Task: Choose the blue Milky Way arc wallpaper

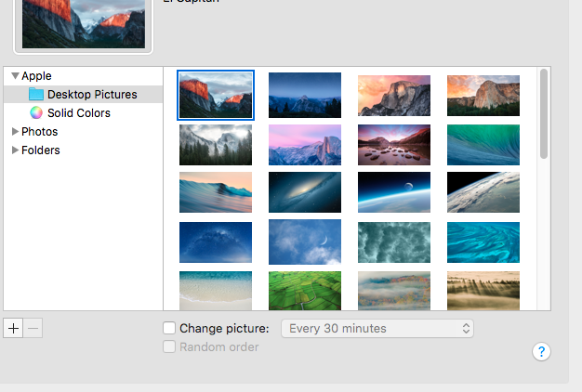Action: [216, 242]
